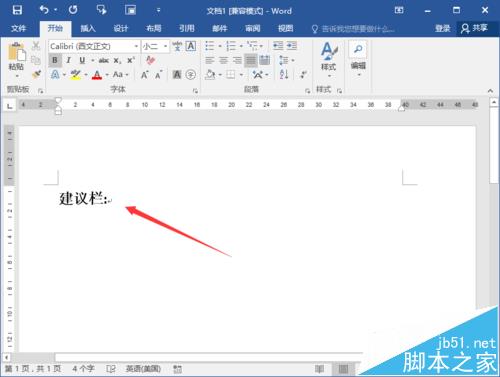
Task: Center align text
Action: pos(223,60)
